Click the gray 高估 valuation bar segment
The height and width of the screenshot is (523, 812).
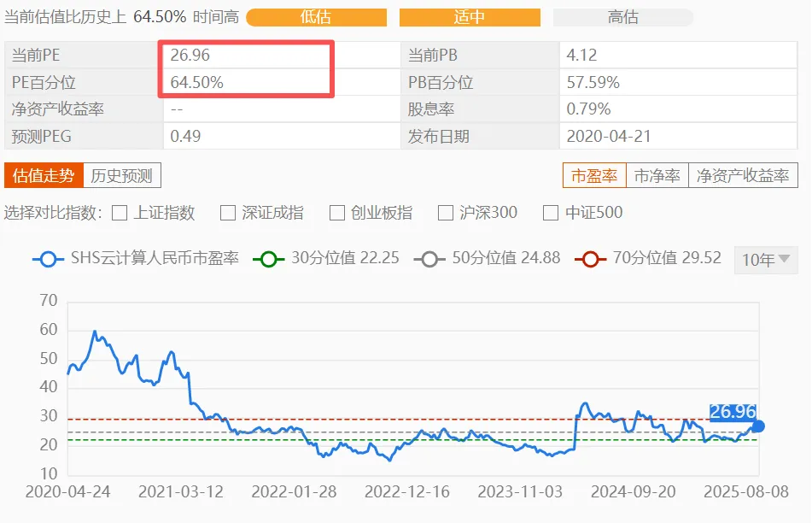pos(622,17)
